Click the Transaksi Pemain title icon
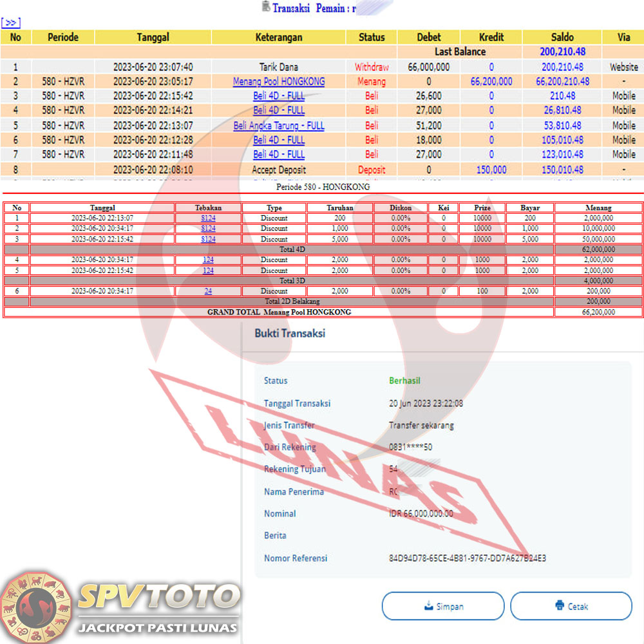 pyautogui.click(x=265, y=8)
